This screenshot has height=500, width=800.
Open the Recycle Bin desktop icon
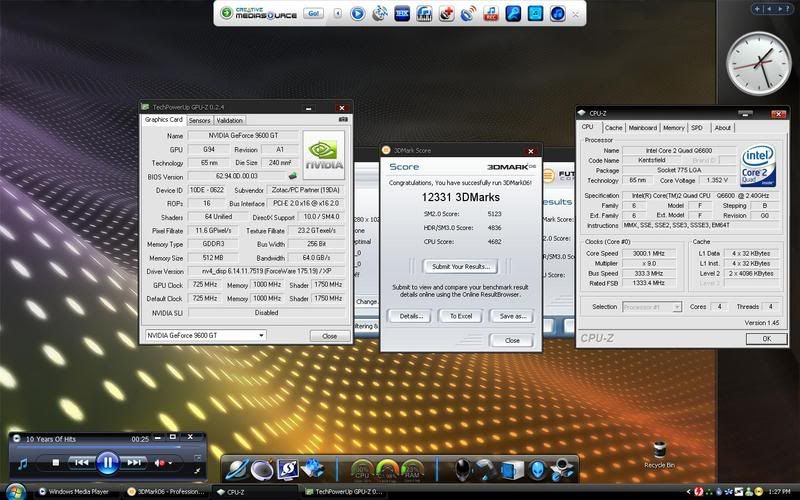coord(661,451)
